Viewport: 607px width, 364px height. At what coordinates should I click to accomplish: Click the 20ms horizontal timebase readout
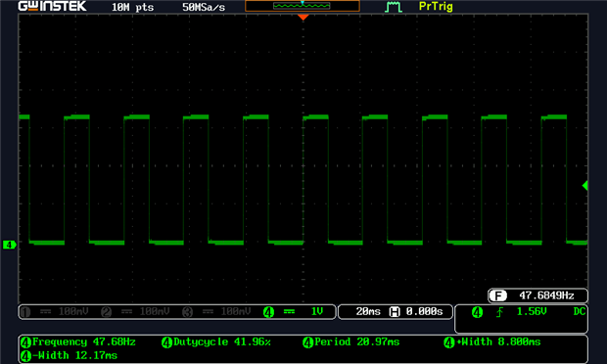click(x=368, y=312)
